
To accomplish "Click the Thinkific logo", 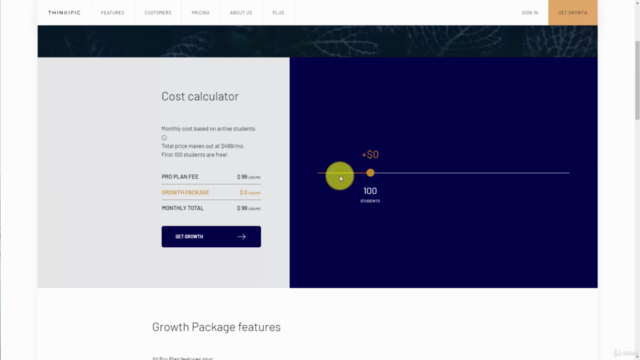I will pyautogui.click(x=64, y=13).
